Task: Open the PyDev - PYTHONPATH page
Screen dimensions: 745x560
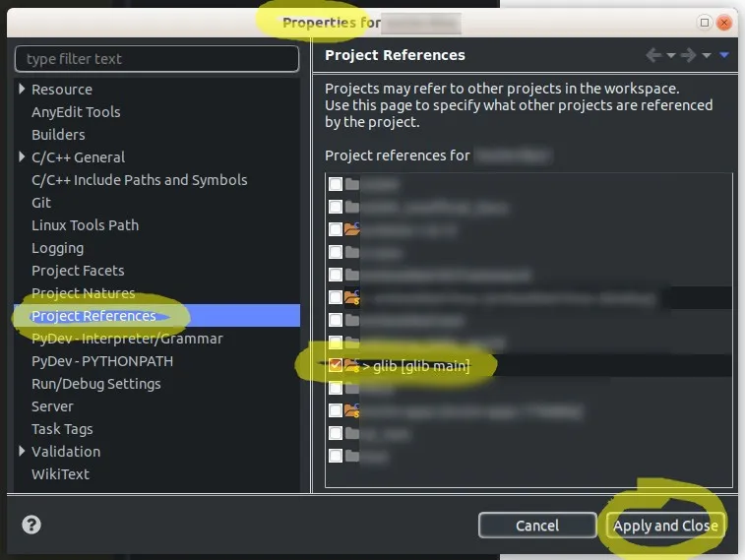Action: pyautogui.click(x=102, y=361)
